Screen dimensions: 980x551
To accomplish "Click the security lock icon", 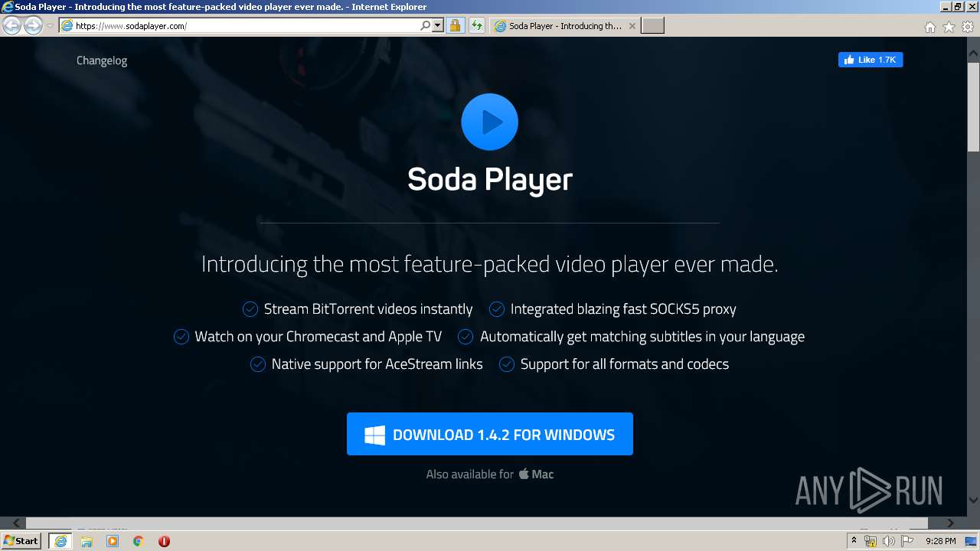I will tap(455, 25).
